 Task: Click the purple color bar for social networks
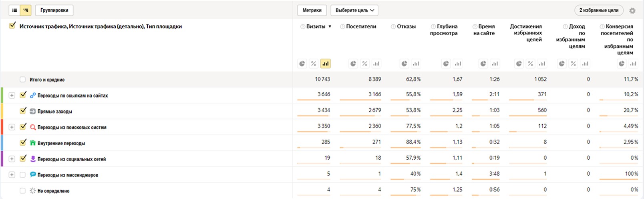pos(2,159)
